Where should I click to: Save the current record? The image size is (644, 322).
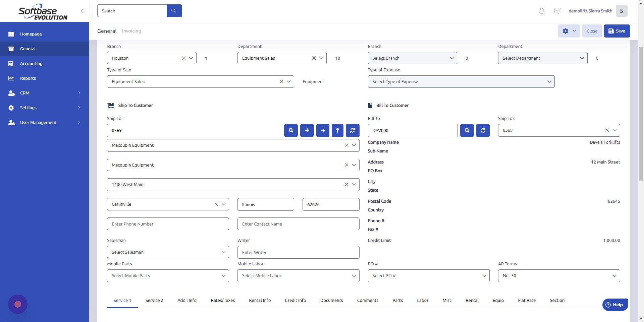616,31
